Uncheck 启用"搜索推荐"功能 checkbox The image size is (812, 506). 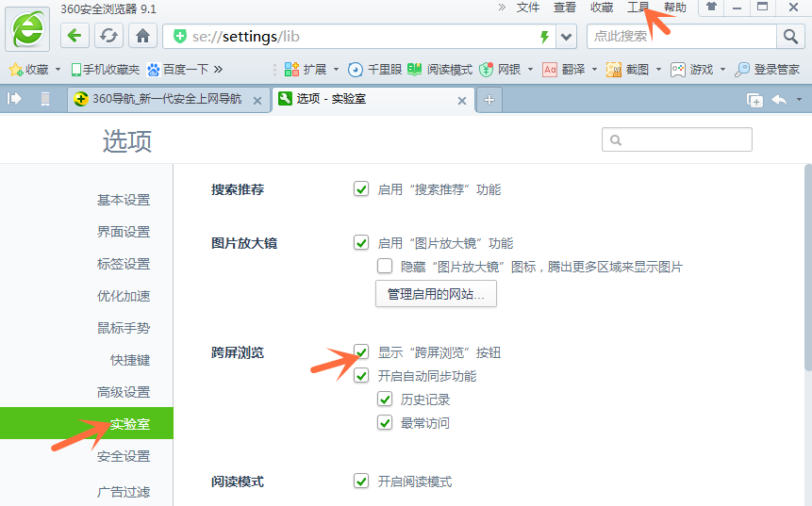(x=361, y=189)
